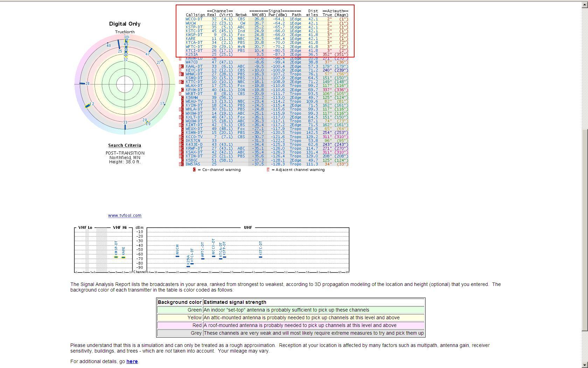Click the 'Yellow' legend color cell
Viewport: 588px width, 368px height.
tap(180, 318)
